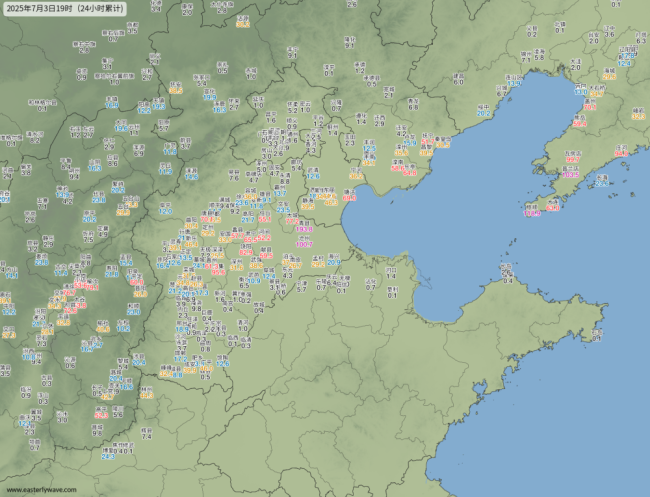Select the red 99.7 station value
Viewport: 650px width, 497px height.
(x=572, y=160)
